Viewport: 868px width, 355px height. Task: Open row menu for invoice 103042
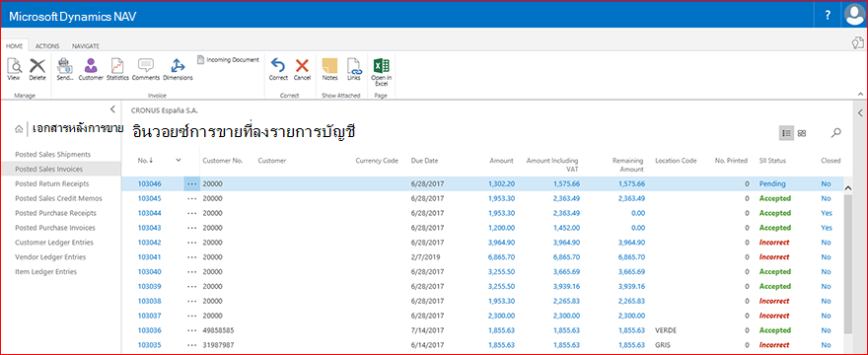192,243
